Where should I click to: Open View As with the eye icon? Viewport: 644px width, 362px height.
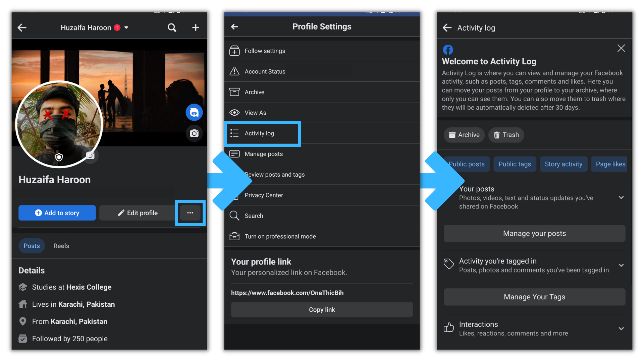[x=255, y=113]
